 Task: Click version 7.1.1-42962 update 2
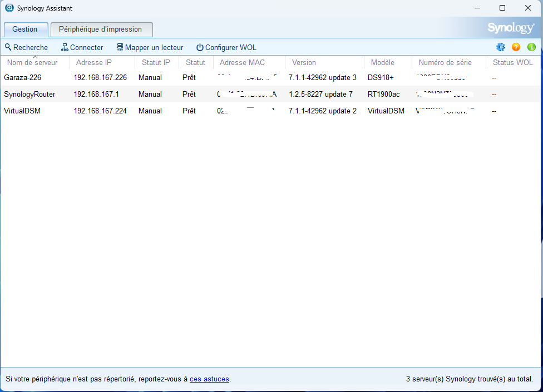(x=323, y=111)
